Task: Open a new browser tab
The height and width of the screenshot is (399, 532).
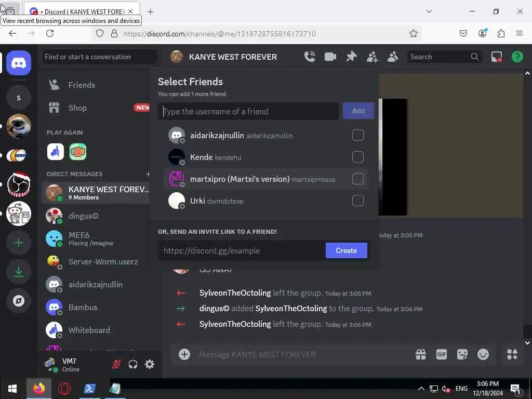Action: [150, 12]
